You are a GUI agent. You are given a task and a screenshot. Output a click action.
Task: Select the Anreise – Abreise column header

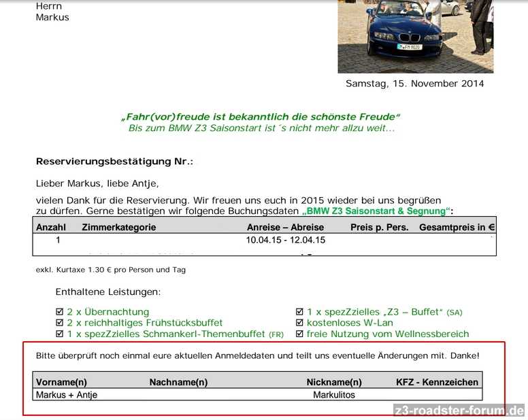tap(286, 228)
